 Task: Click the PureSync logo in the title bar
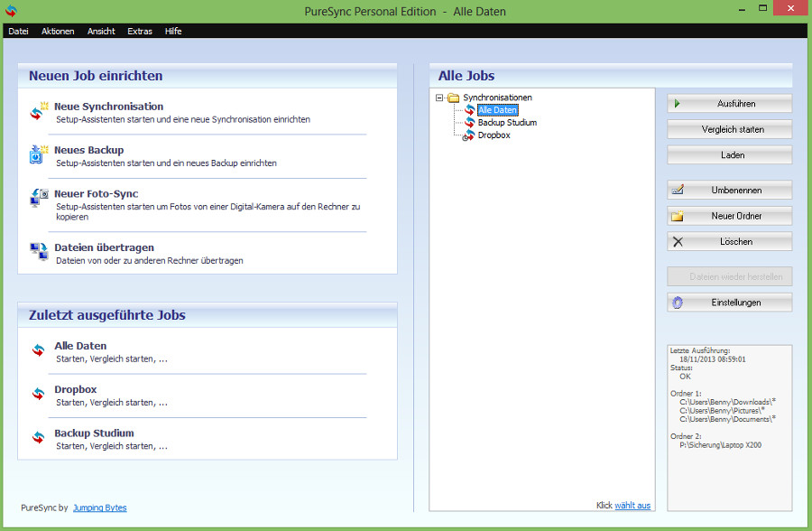(11, 11)
